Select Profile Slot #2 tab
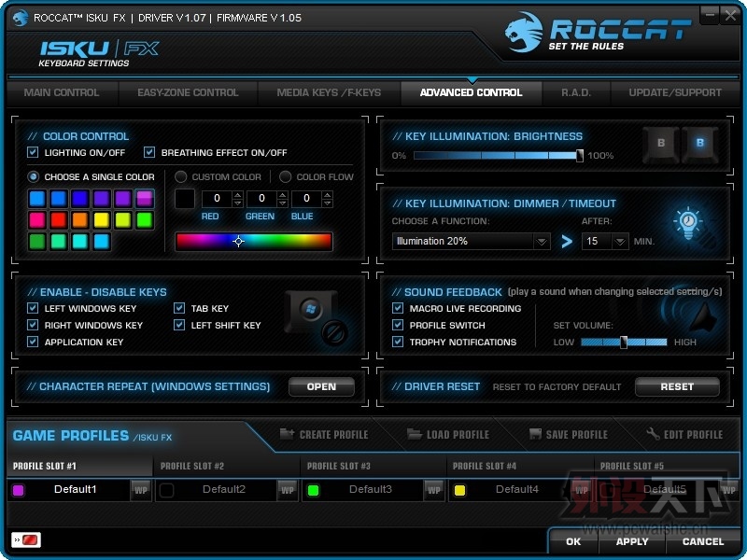 (226, 466)
